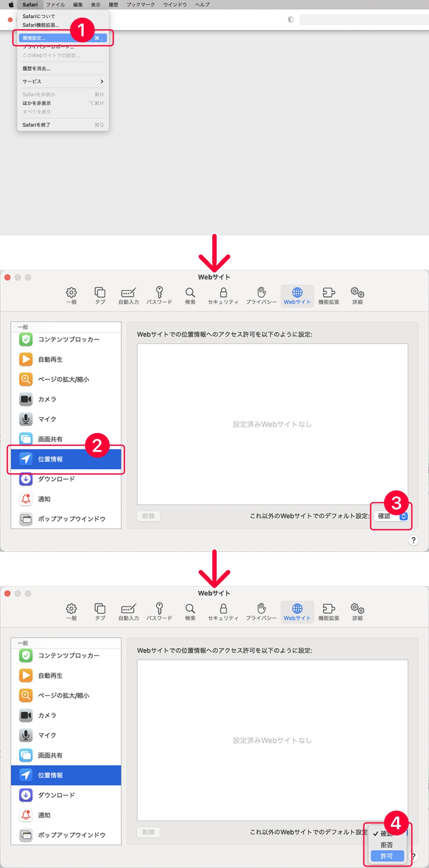This screenshot has width=429, height=868.
Task: Open 詳細 tab in window showing 許可 menu
Action: [x=357, y=612]
